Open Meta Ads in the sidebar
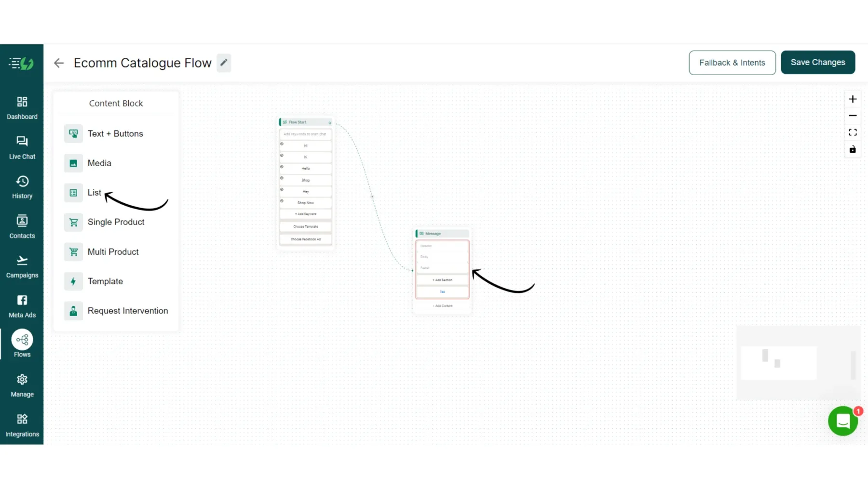Image resolution: width=868 pixels, height=488 pixels. coord(22,306)
